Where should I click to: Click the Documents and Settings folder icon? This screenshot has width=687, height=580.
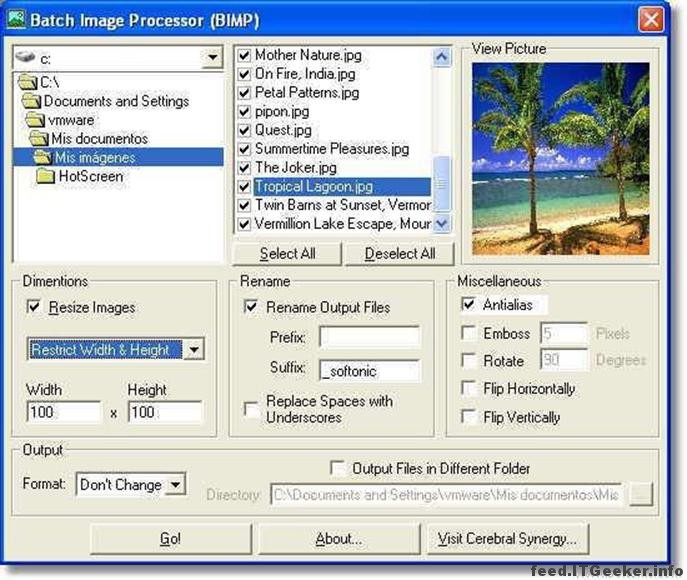click(32, 101)
